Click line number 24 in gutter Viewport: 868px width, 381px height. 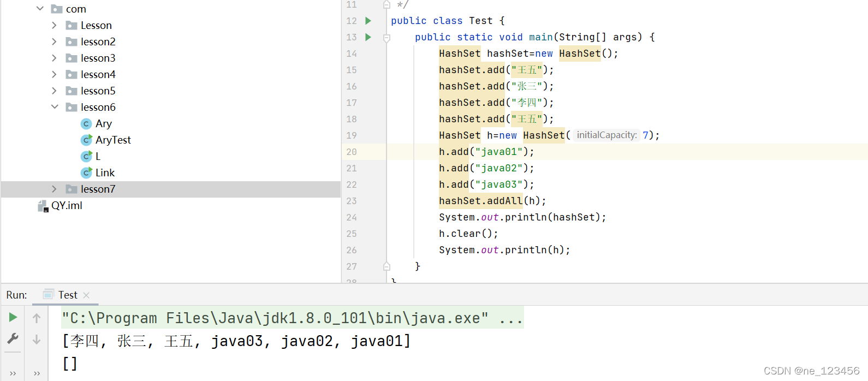coord(352,217)
